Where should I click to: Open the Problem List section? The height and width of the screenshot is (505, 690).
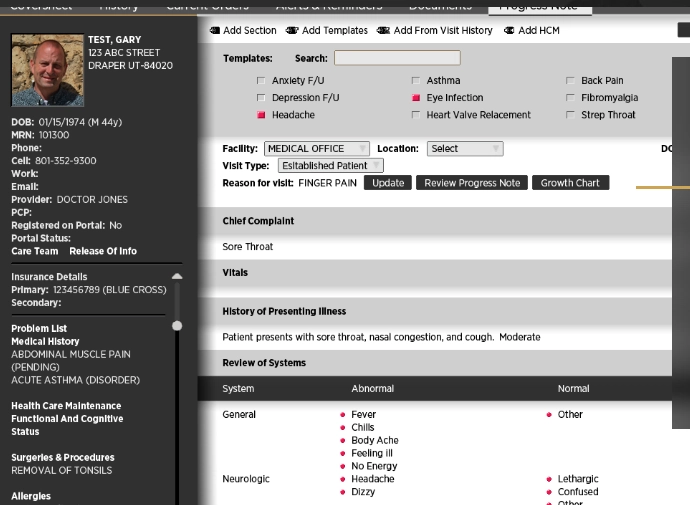point(39,329)
